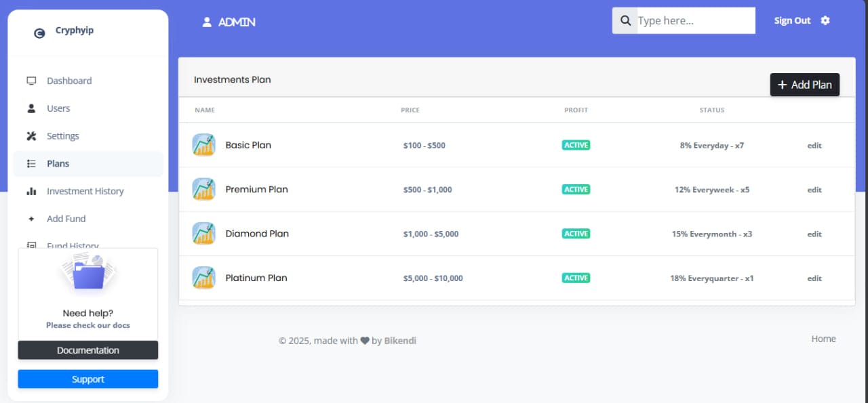
Task: Click the Add Fund plus icon
Action: 31,218
